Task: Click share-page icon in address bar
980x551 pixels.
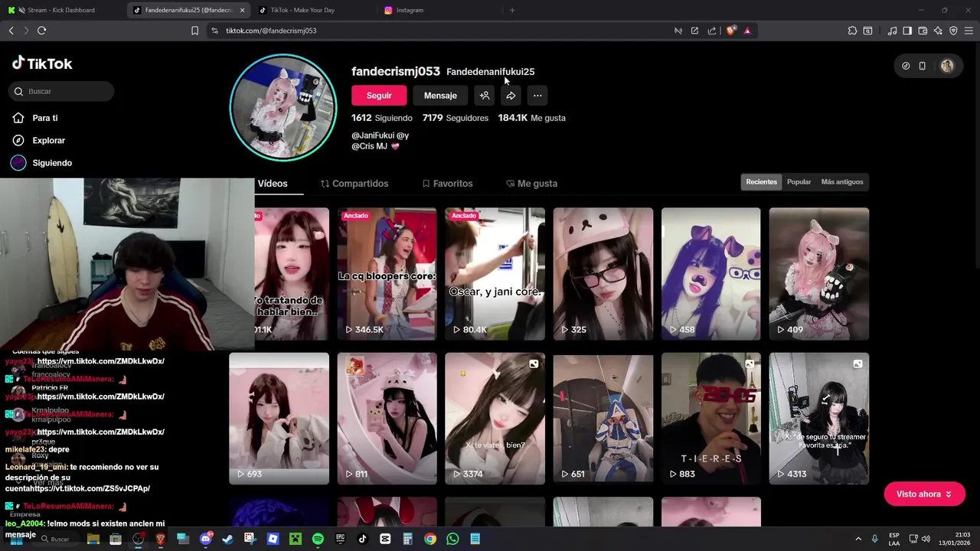Action: [712, 31]
